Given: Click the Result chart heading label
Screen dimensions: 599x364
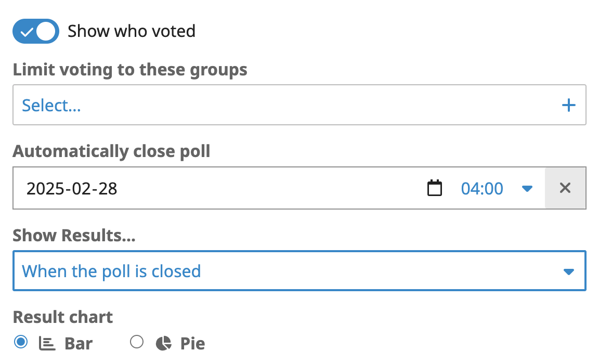Looking at the screenshot, I should point(63,317).
